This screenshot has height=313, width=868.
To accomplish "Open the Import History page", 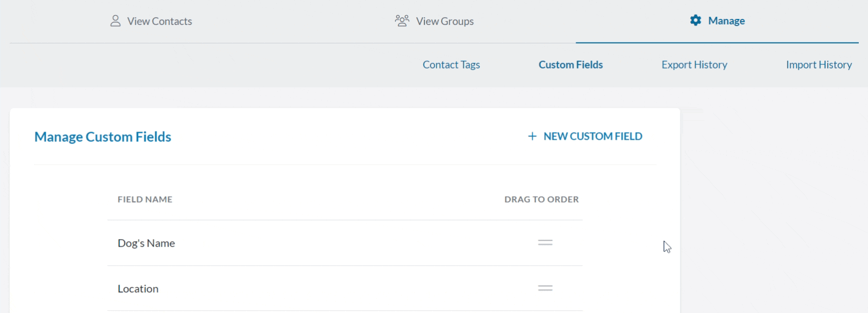I will tap(819, 65).
